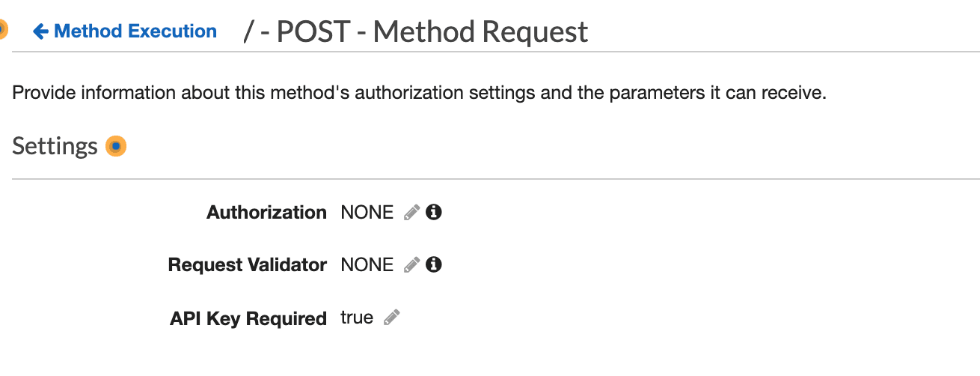Edit Authorization with its pencil icon
Viewport: 980px width, 376px height.
[411, 213]
